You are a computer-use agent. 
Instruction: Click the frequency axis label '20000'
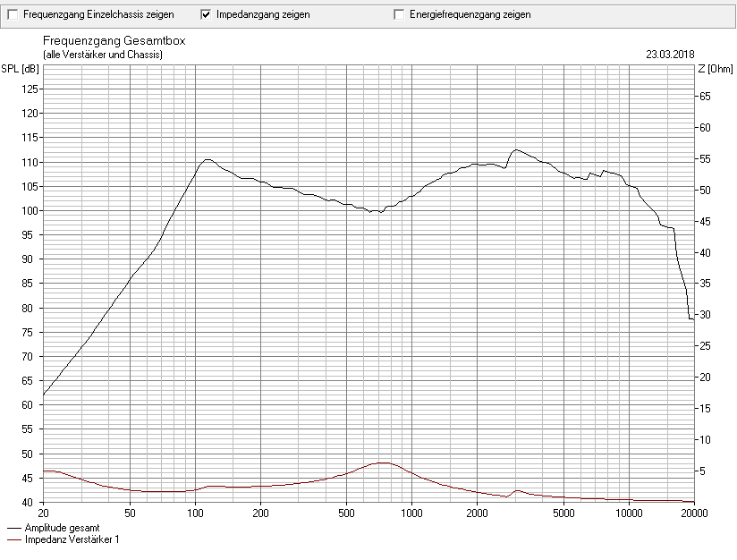tap(694, 513)
